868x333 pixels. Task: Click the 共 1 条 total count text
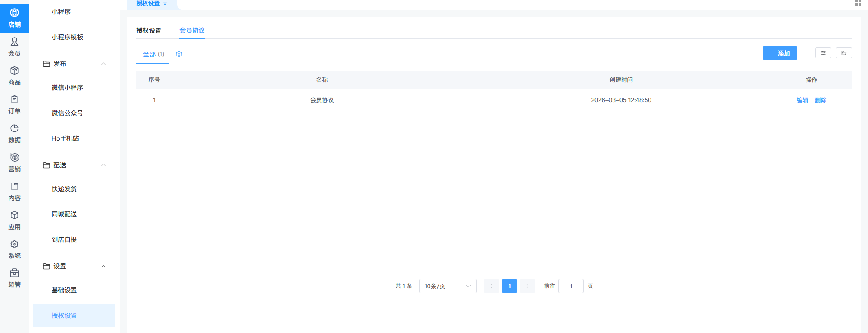[x=404, y=286]
